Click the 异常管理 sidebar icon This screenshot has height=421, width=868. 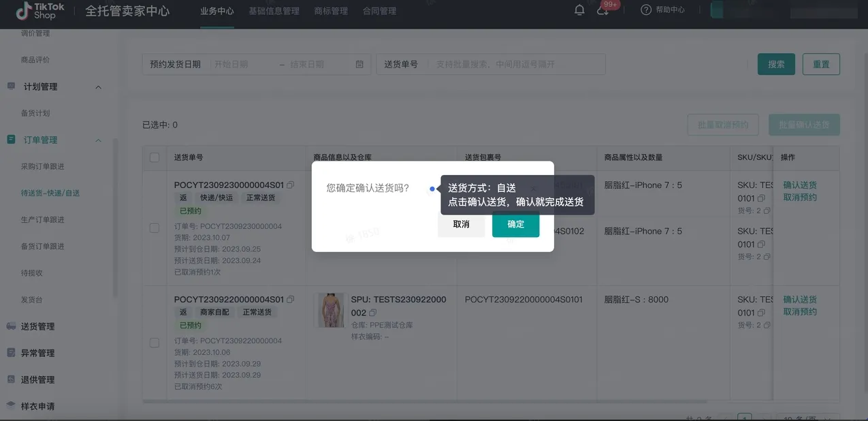(11, 353)
